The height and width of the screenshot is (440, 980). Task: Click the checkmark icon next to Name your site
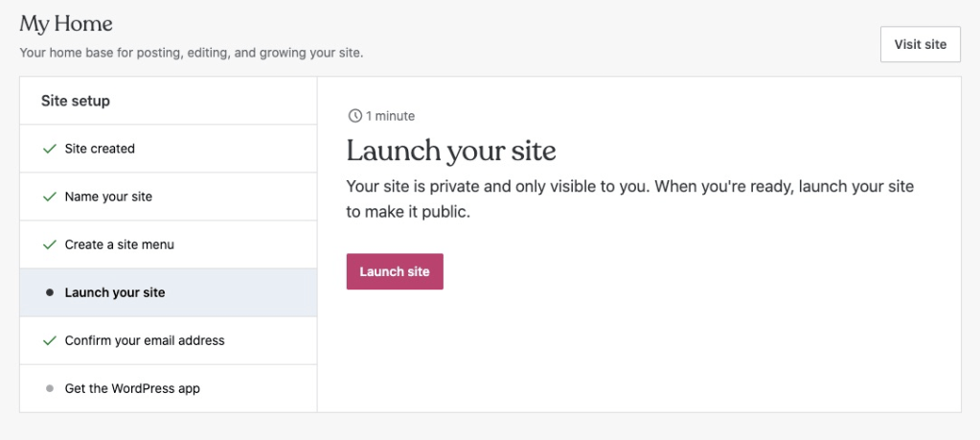click(50, 197)
